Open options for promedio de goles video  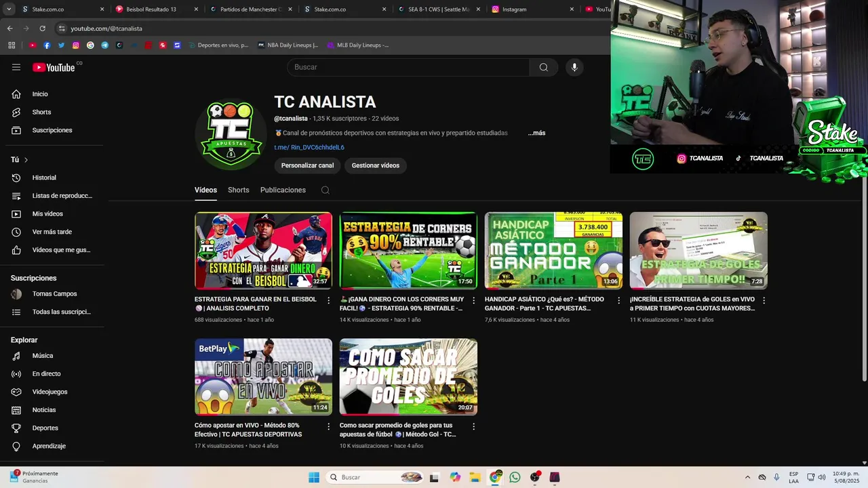(473, 426)
